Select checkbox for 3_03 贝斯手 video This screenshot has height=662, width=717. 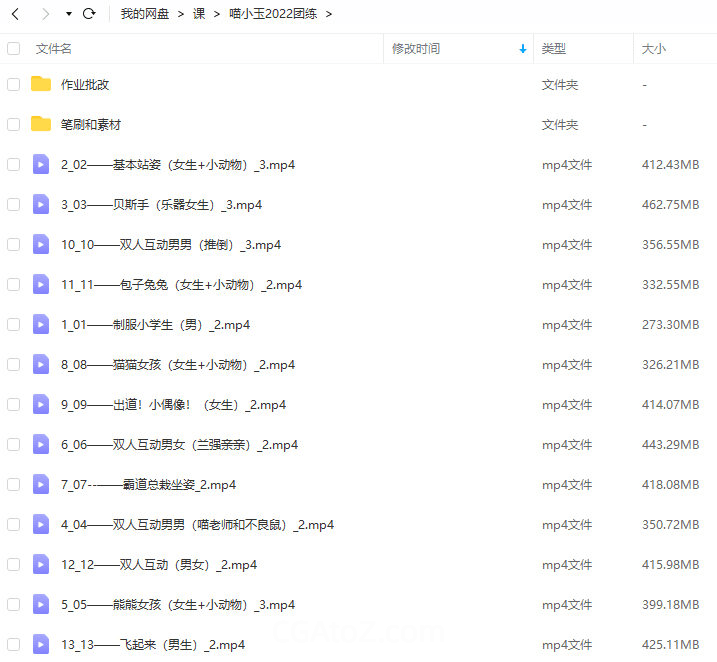coord(14,204)
